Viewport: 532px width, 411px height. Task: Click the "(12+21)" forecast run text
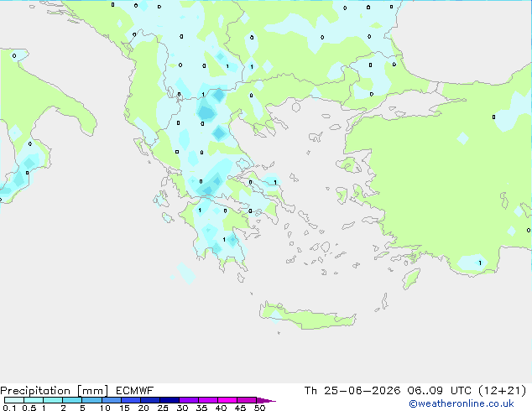pos(502,391)
